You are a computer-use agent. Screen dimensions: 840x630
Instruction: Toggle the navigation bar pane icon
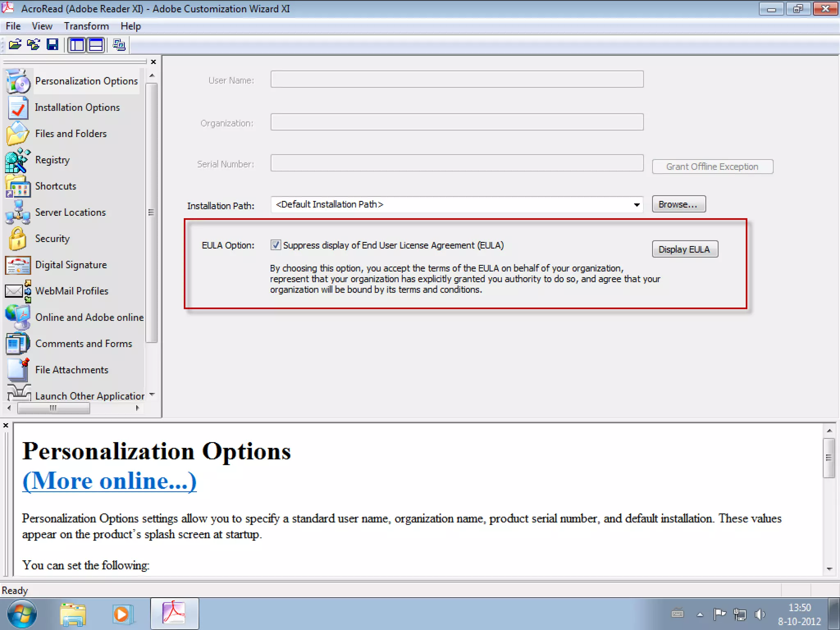pyautogui.click(x=77, y=45)
